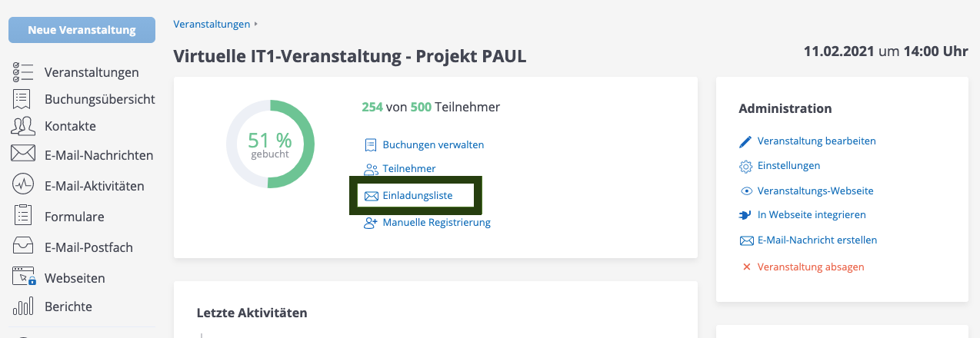Click the E-Mail-Nachrichten envelope icon in sidebar

(22, 154)
